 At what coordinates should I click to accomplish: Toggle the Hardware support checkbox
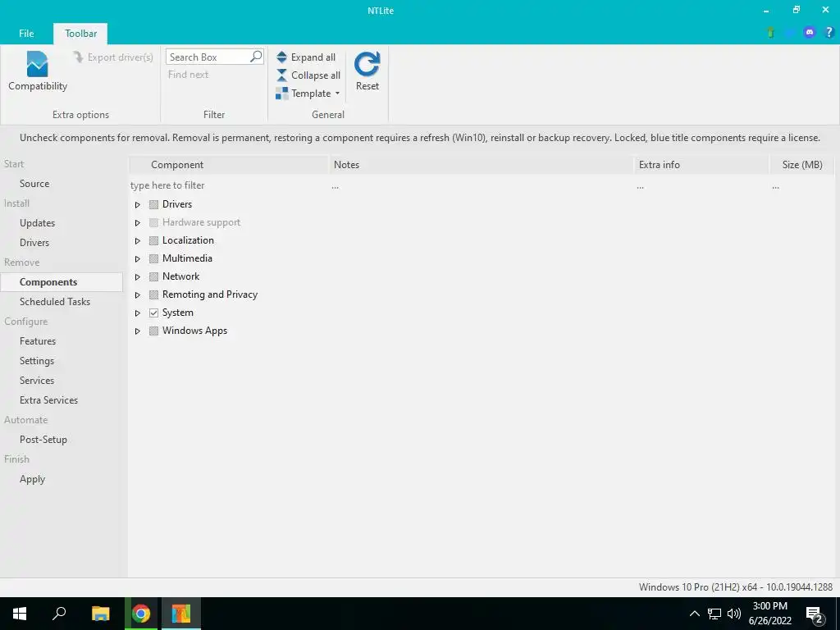click(x=153, y=223)
